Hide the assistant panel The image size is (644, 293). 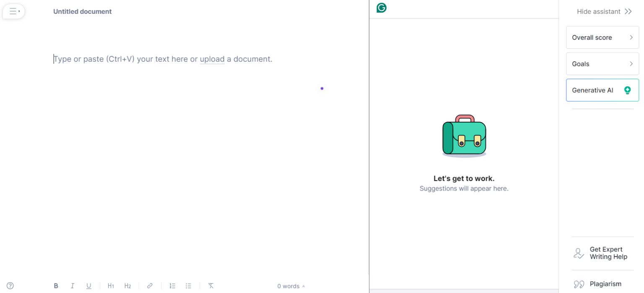click(x=604, y=11)
